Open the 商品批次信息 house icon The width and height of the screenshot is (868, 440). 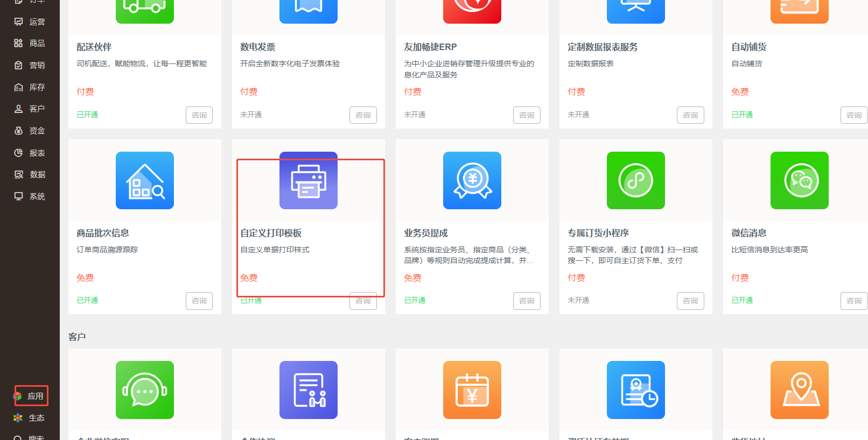point(145,180)
